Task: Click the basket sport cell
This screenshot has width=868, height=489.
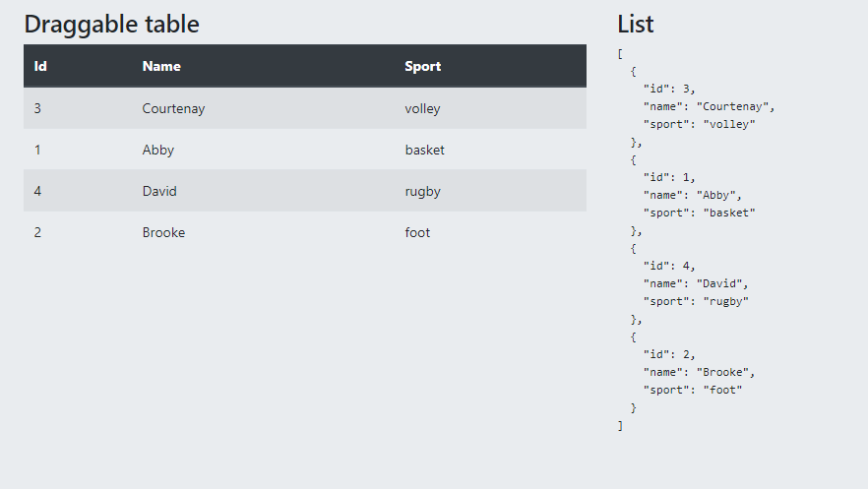Action: 424,150
